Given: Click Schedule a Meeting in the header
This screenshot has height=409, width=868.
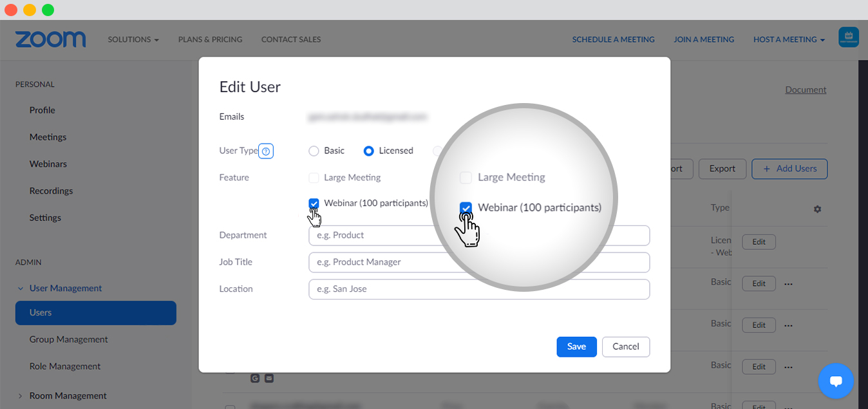Looking at the screenshot, I should [614, 39].
